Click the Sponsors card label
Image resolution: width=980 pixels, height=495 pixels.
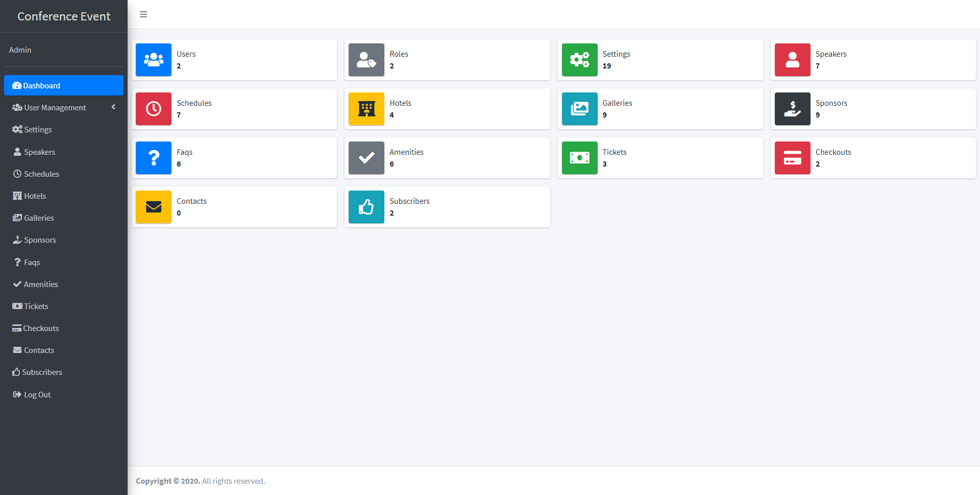[831, 103]
